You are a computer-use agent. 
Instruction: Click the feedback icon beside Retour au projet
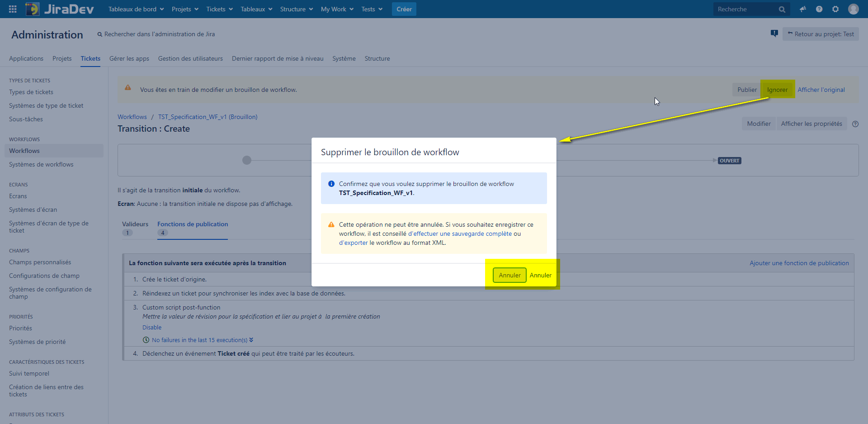[774, 33]
